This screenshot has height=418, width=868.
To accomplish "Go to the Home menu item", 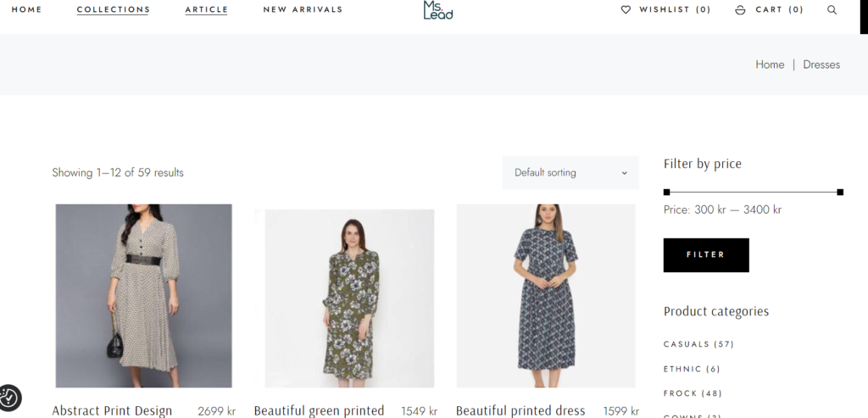I will [x=26, y=10].
